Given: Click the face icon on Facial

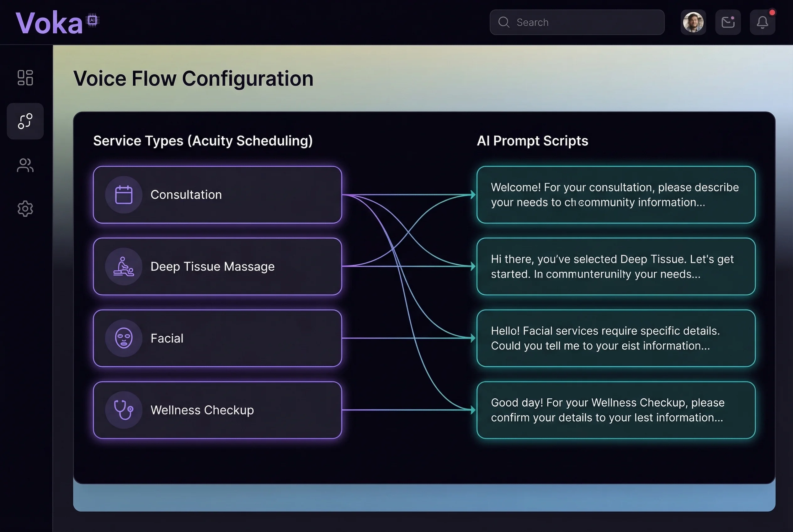Looking at the screenshot, I should [124, 338].
